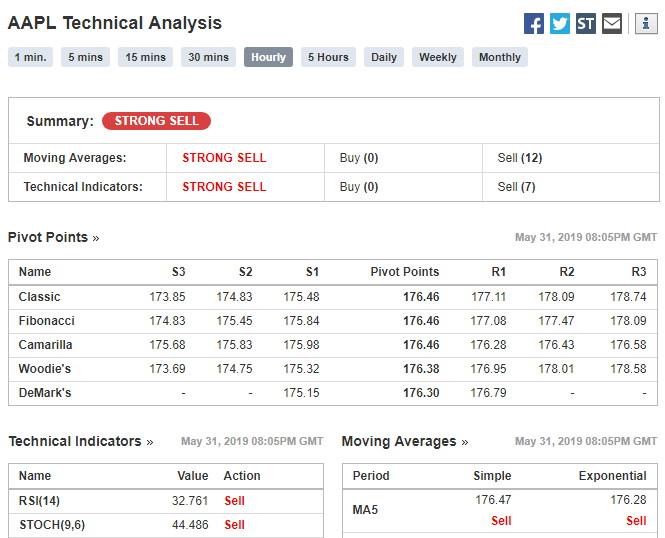The image size is (665, 538).
Task: Click the Pivot Points timestamp May 31, 2019
Action: coord(586,237)
